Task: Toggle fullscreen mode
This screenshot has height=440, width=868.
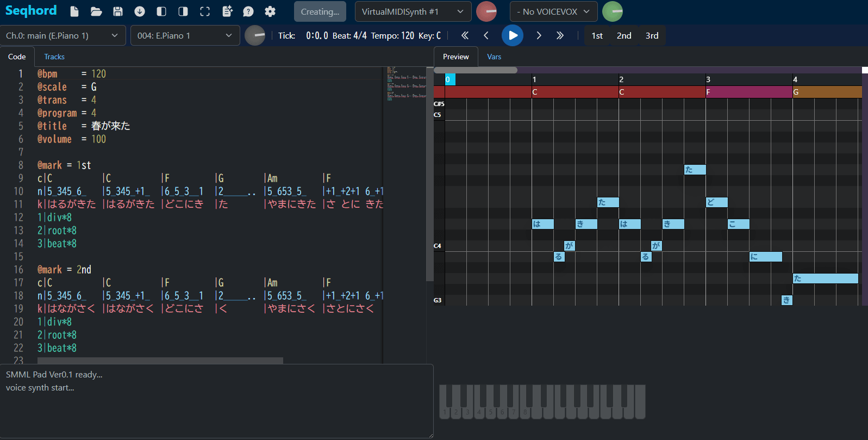Action: [x=205, y=11]
